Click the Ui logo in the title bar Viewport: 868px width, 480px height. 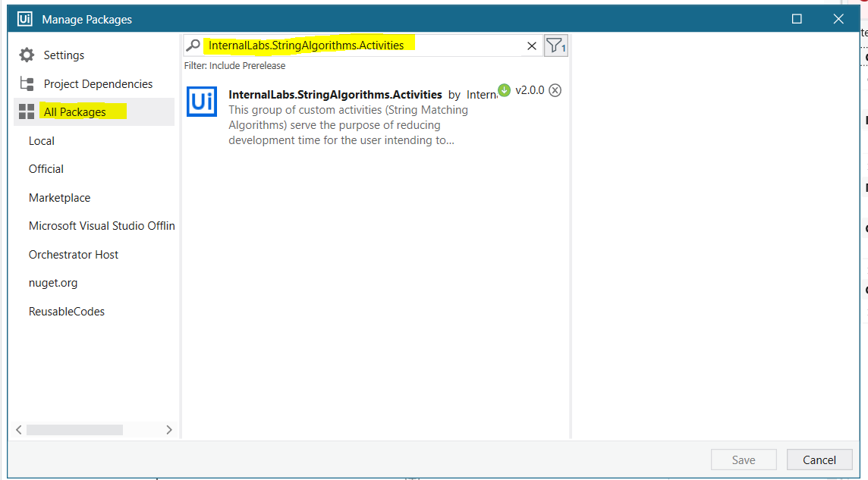point(23,18)
